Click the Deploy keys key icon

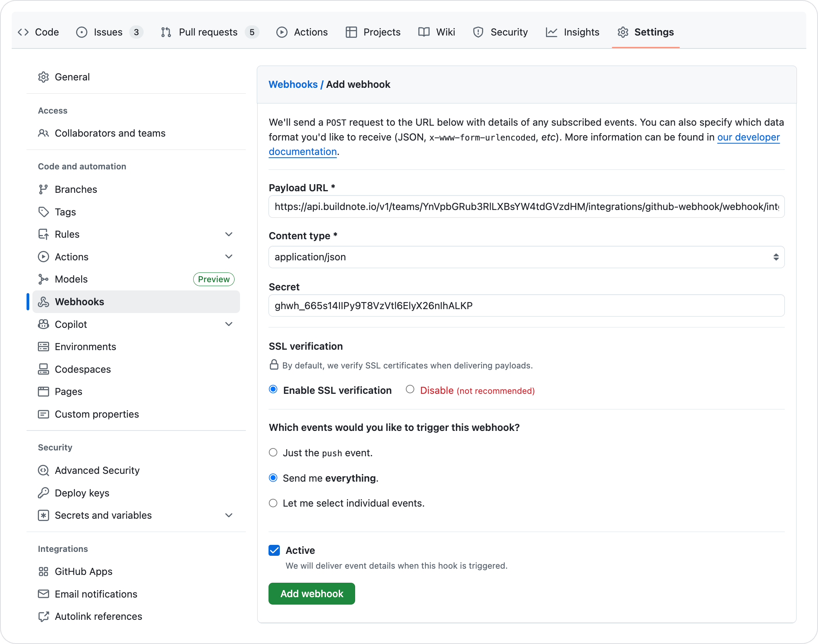[x=43, y=493]
